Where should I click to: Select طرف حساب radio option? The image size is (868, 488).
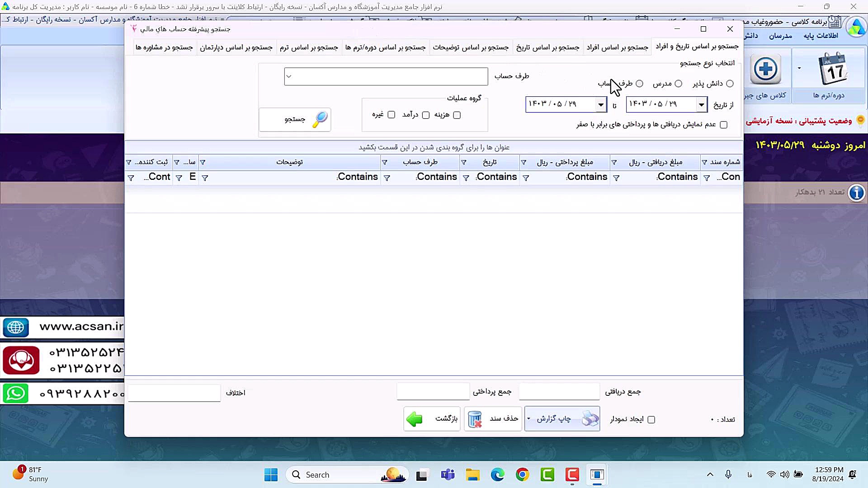pos(639,84)
